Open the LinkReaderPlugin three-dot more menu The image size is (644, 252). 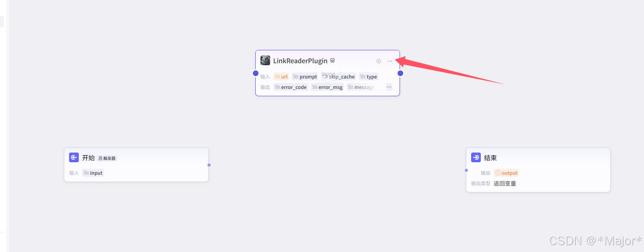coord(390,61)
